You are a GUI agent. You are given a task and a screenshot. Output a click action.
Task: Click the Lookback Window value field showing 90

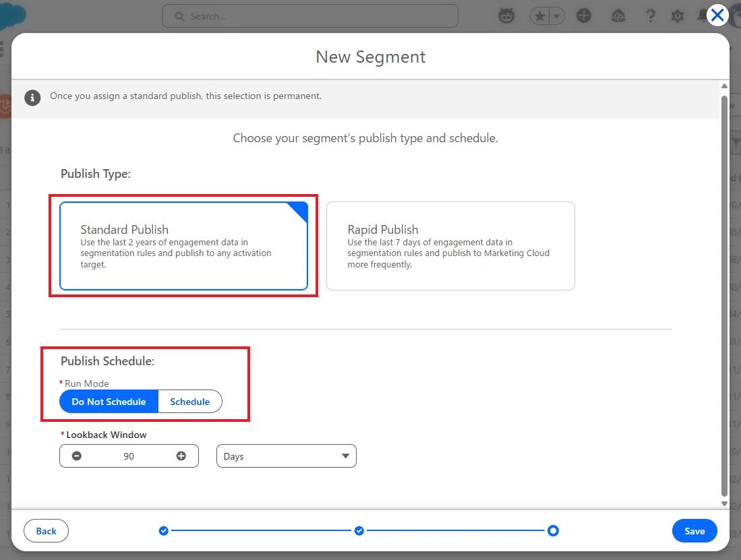(x=129, y=456)
